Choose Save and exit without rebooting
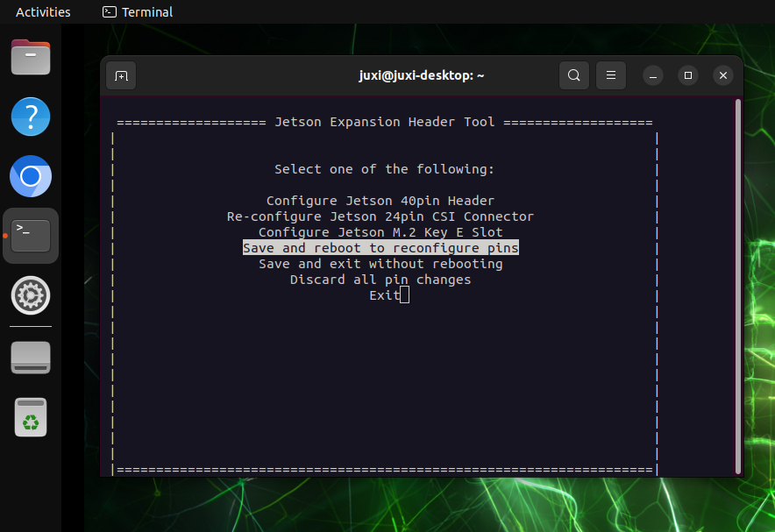This screenshot has width=775, height=532. point(380,264)
